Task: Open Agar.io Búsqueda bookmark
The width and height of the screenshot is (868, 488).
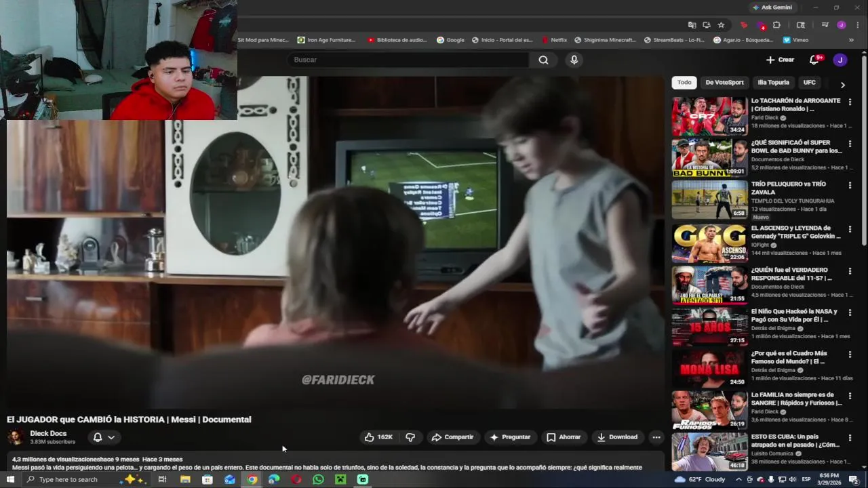Action: pyautogui.click(x=743, y=40)
